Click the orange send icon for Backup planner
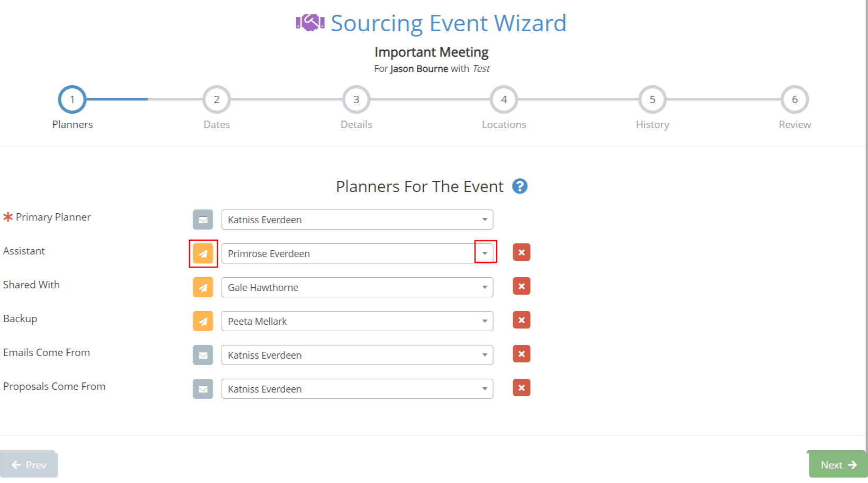868x483 pixels. (x=203, y=321)
